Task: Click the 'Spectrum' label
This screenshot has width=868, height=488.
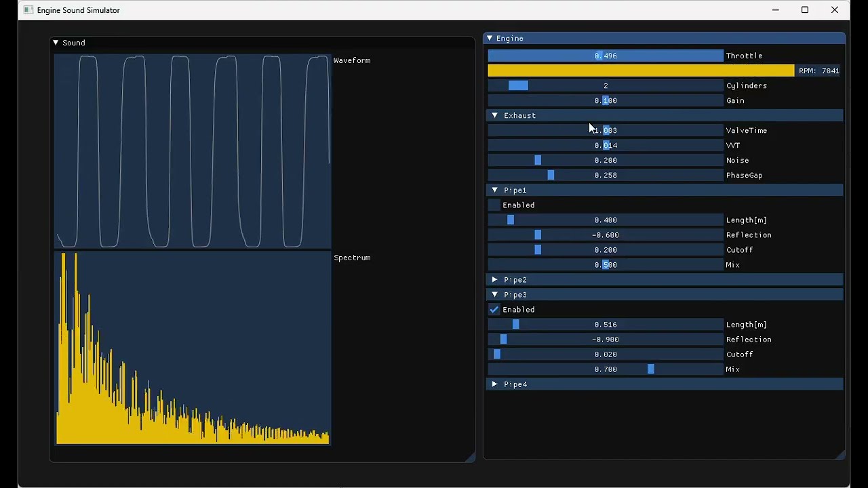Action: pyautogui.click(x=352, y=258)
